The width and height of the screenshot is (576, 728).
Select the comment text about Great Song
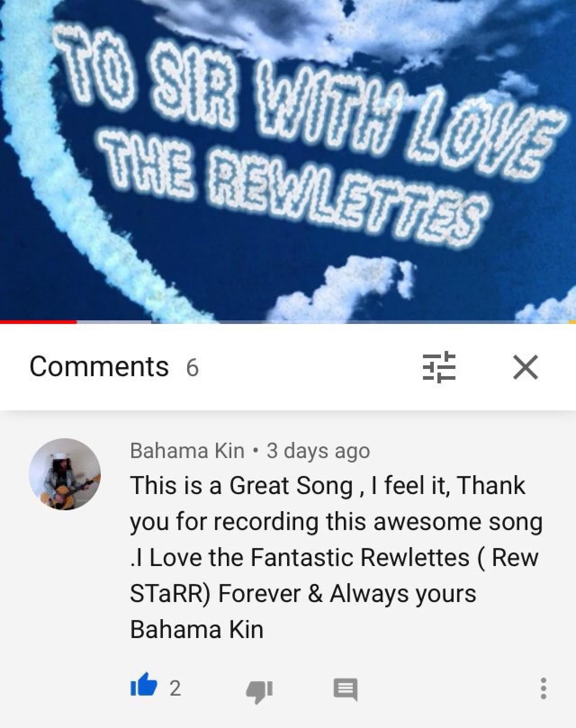pyautogui.click(x=336, y=557)
